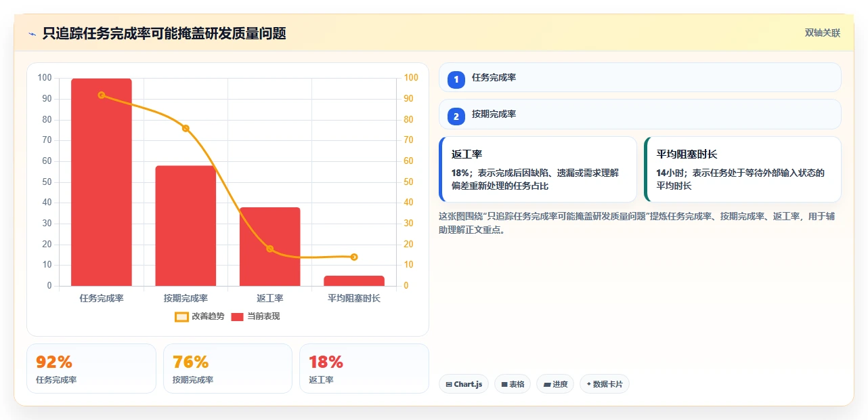Click the 改善趋势 orange legend swatch
This screenshot has height=420, width=868.
pyautogui.click(x=181, y=316)
